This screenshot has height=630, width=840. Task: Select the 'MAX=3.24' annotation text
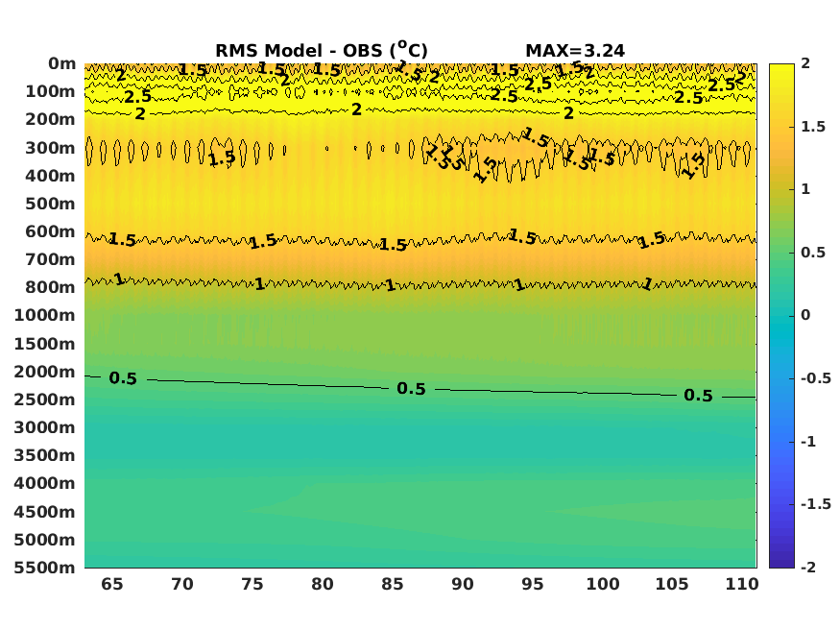pyautogui.click(x=575, y=51)
